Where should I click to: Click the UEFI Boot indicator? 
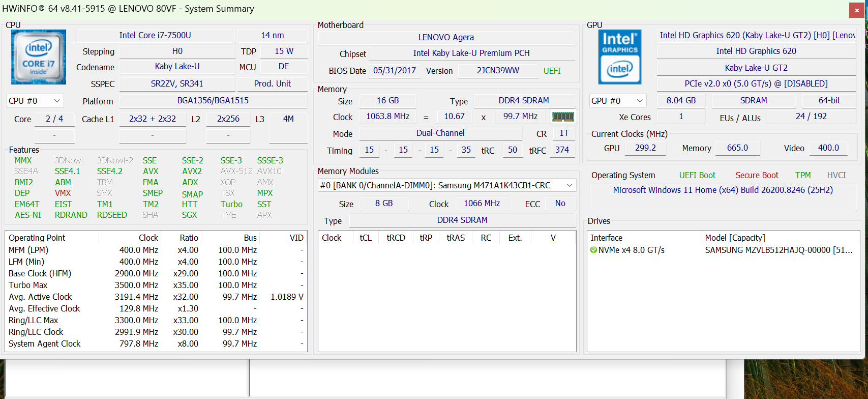pyautogui.click(x=697, y=175)
